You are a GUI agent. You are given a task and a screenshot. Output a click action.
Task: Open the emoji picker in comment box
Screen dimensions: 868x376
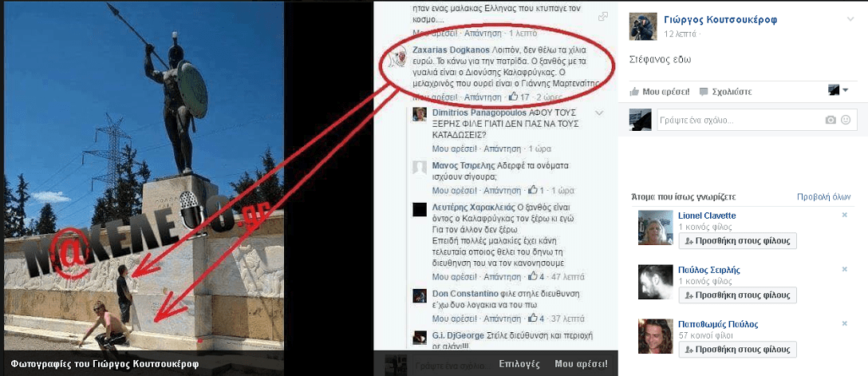click(x=846, y=120)
